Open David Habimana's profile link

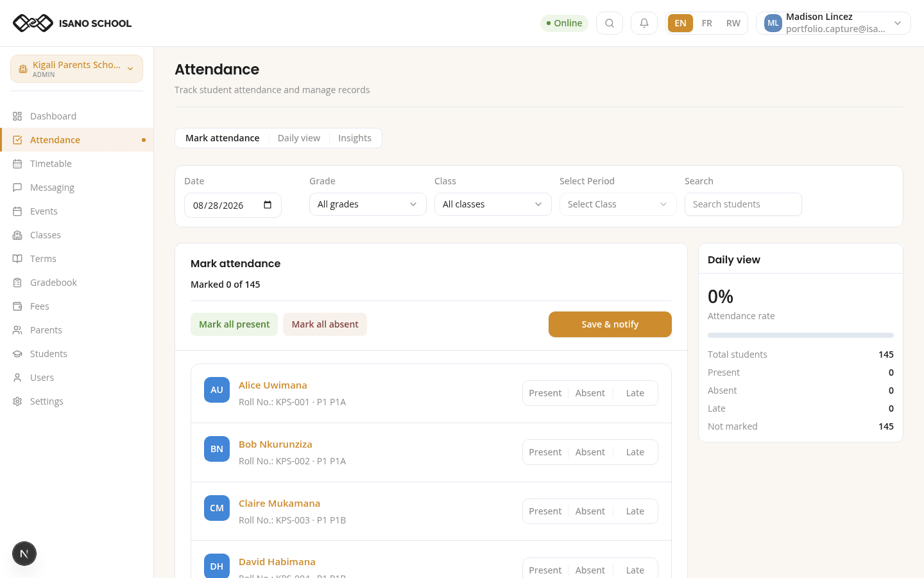pyautogui.click(x=277, y=562)
